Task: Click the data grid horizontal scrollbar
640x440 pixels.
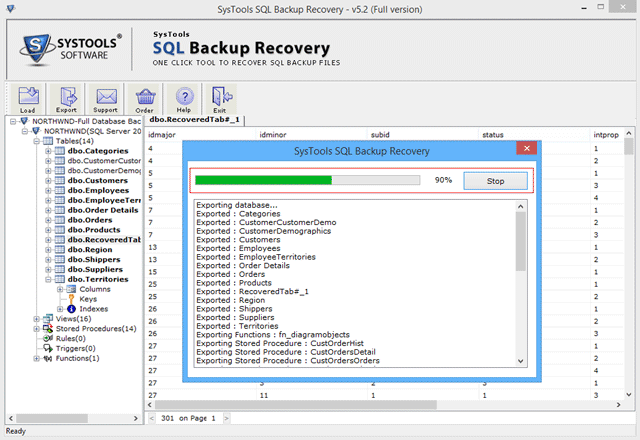Action: pos(296,404)
